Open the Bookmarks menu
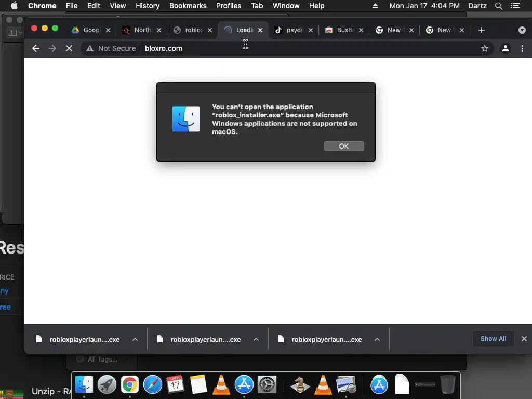Screen dimensions: 532x399 [x=188, y=6]
